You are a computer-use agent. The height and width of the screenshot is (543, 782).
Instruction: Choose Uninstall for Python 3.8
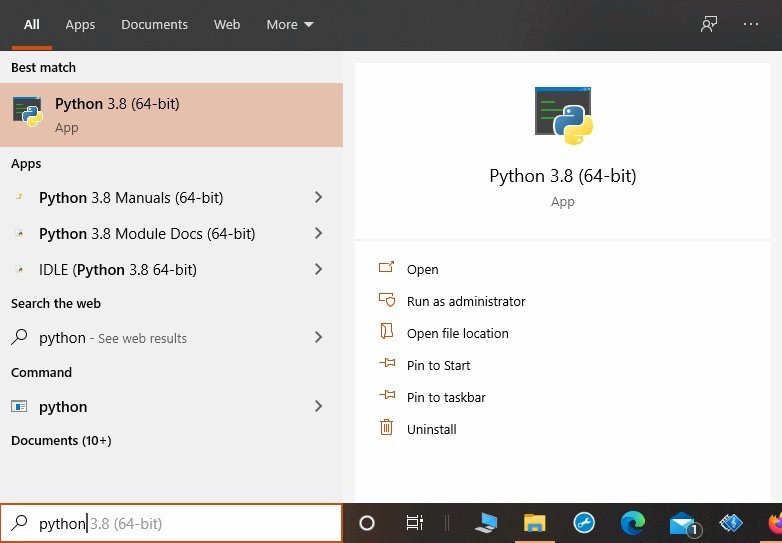click(x=431, y=429)
